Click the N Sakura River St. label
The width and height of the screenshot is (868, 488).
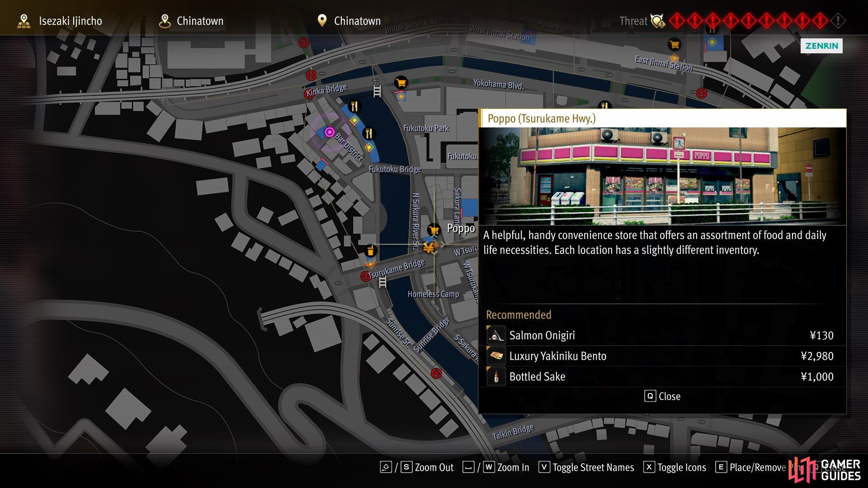(x=415, y=221)
